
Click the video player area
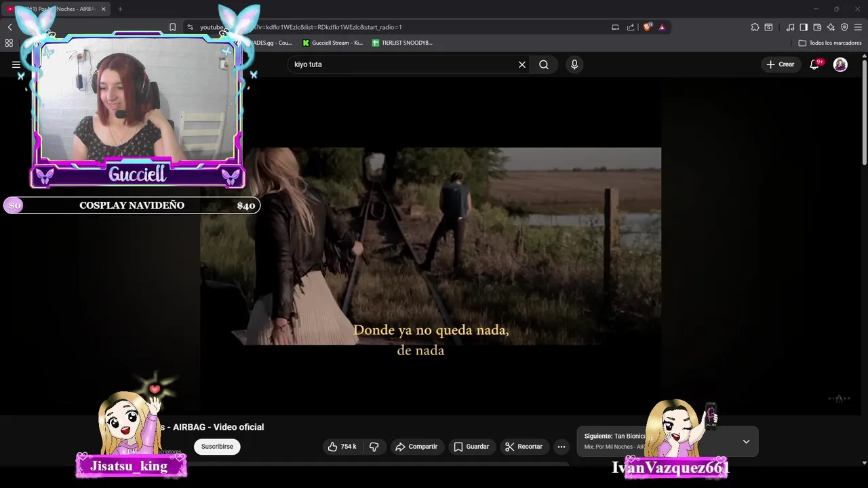click(431, 246)
